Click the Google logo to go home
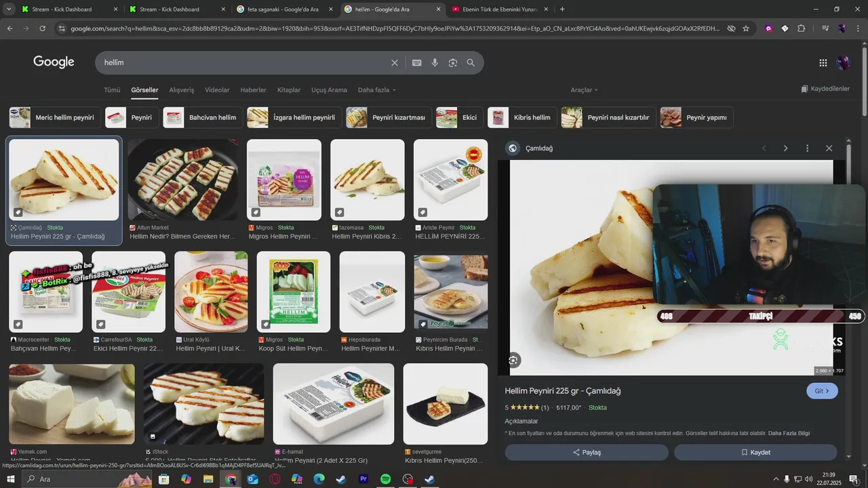 [54, 62]
